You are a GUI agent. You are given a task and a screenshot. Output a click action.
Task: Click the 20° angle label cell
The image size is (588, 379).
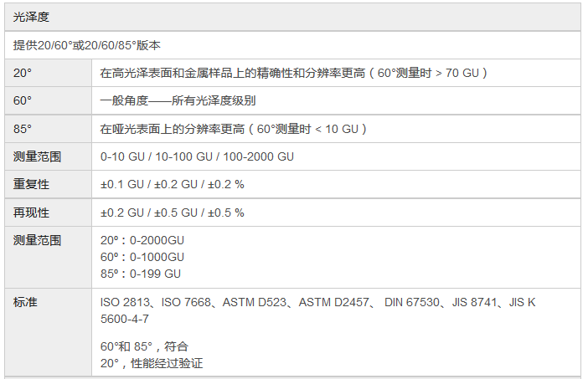(x=23, y=73)
